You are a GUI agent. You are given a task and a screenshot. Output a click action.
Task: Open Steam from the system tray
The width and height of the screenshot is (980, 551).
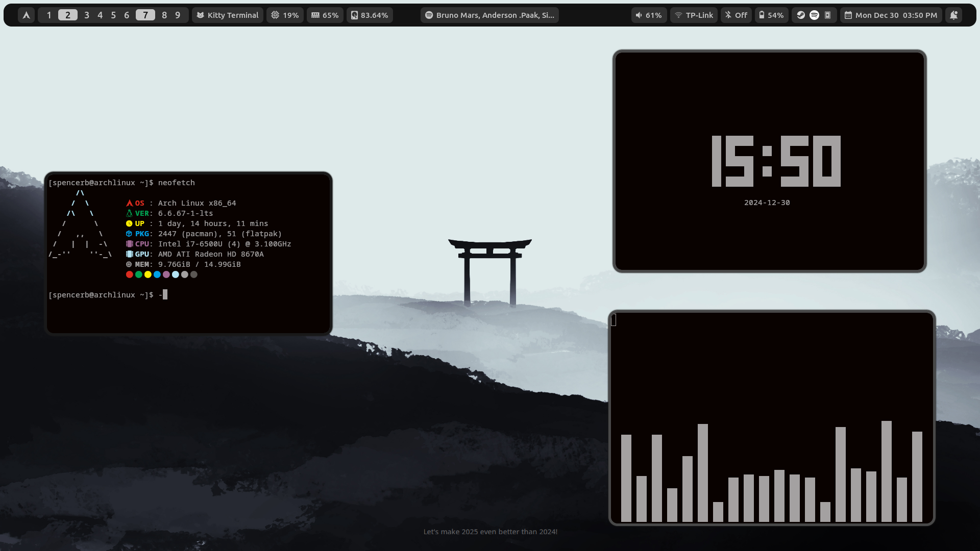click(800, 15)
